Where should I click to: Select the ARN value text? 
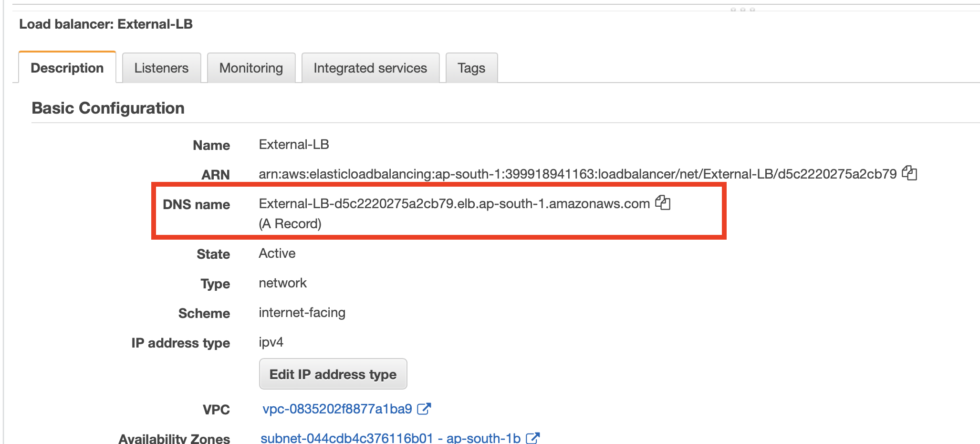pos(578,174)
